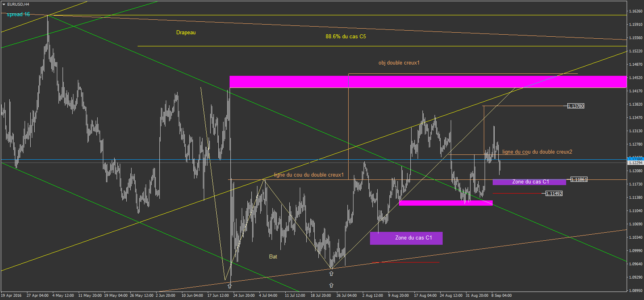The height and width of the screenshot is (300, 644).
Task: Click the "19 Apr 2016" time axis label
Action: pyautogui.click(x=11, y=296)
